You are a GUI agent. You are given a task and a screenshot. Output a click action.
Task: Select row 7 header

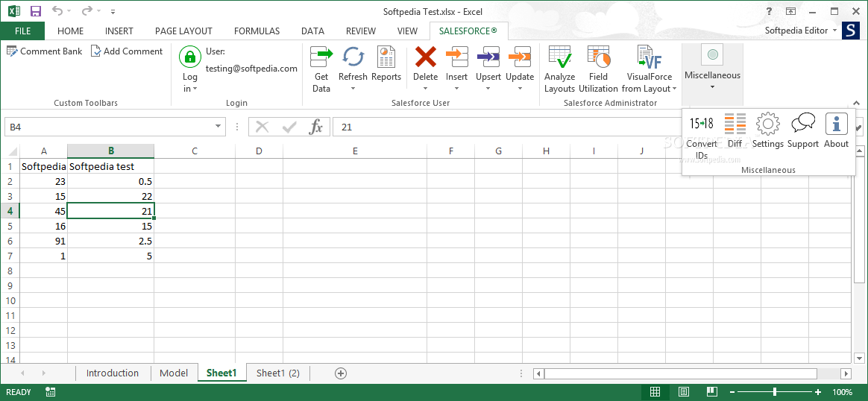point(10,256)
